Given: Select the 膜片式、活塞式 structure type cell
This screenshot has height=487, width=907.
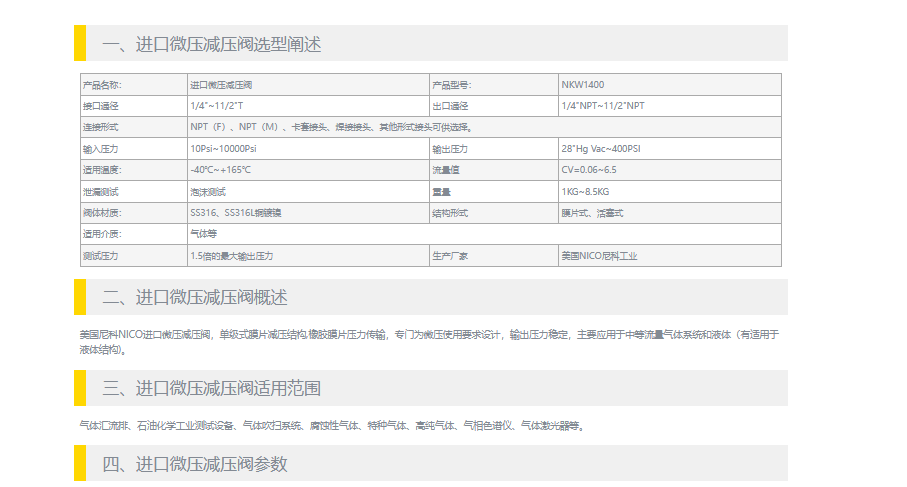Looking at the screenshot, I should click(x=592, y=213).
